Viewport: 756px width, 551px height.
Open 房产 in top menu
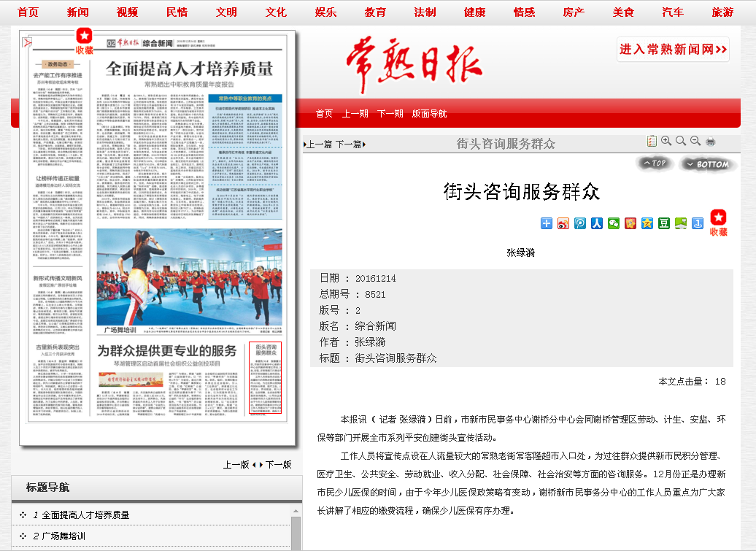pyautogui.click(x=574, y=12)
